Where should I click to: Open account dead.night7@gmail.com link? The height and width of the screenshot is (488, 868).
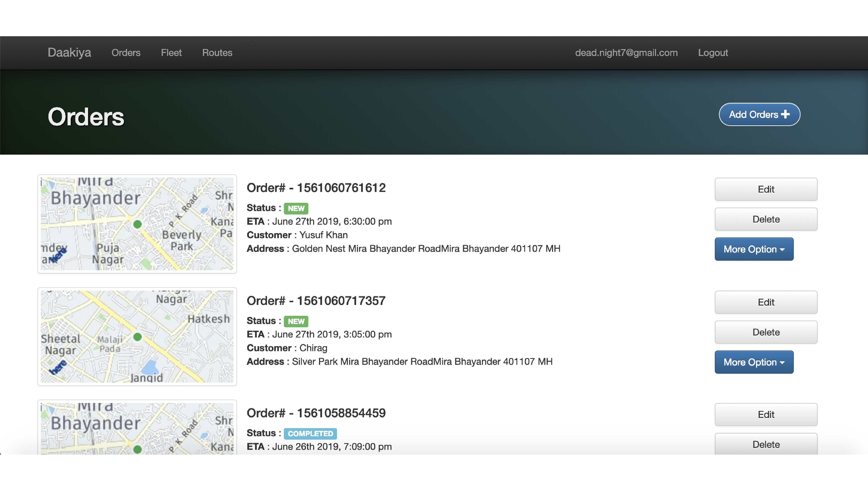[x=626, y=53]
